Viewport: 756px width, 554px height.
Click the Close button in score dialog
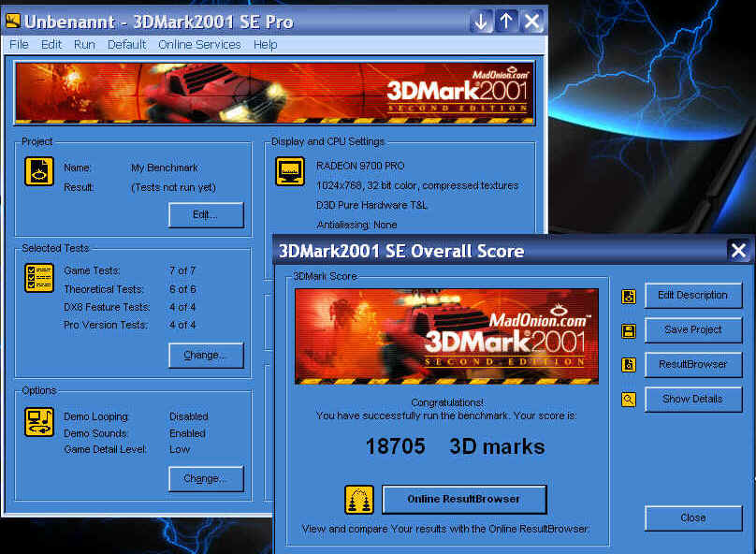(693, 518)
